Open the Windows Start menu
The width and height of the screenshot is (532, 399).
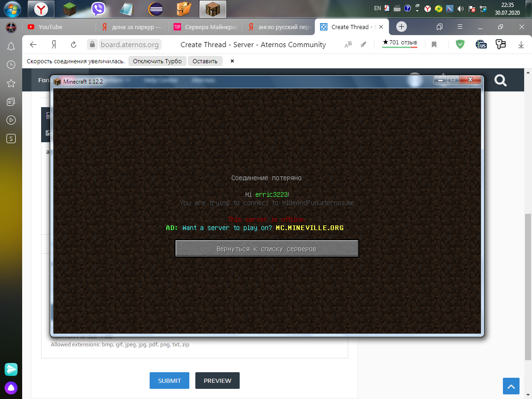coord(12,9)
